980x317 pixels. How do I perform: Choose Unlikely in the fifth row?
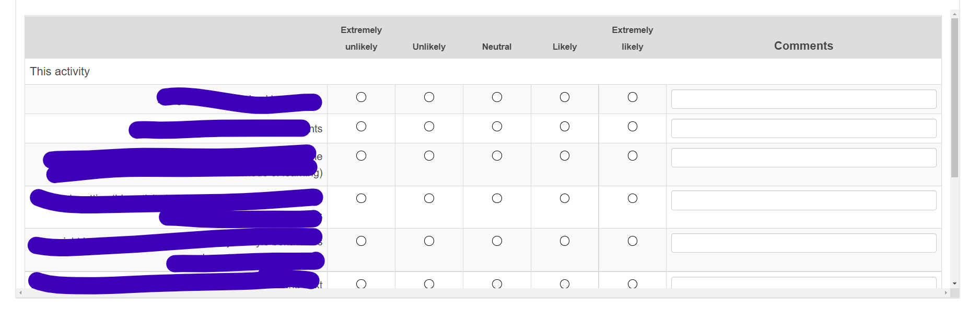(x=429, y=241)
